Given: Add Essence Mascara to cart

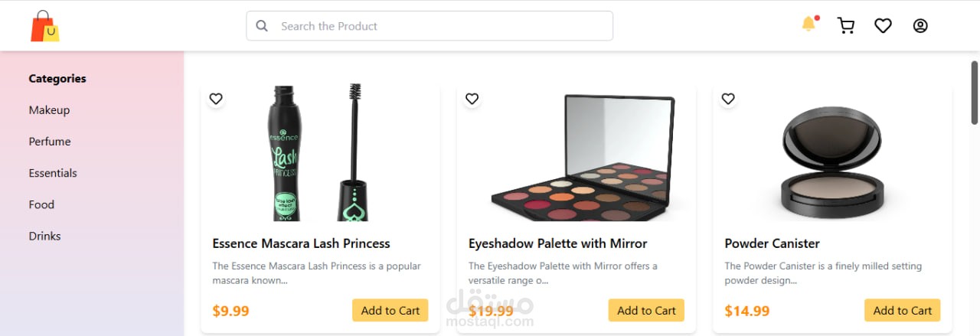Looking at the screenshot, I should pos(390,311).
